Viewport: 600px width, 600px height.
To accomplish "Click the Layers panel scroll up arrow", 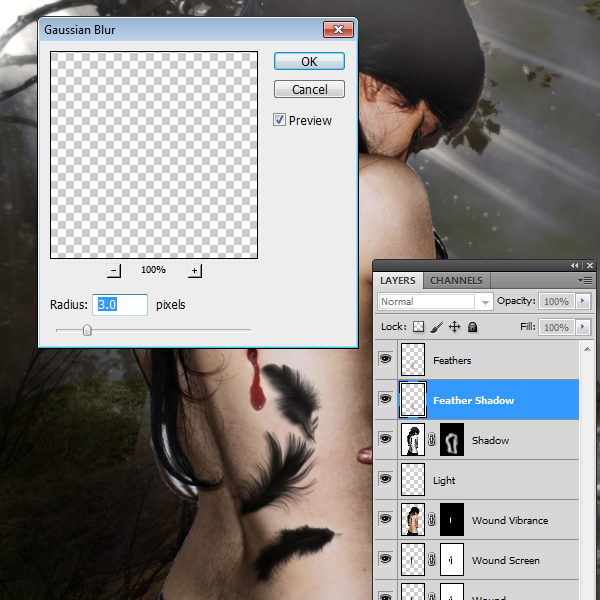I will click(587, 349).
